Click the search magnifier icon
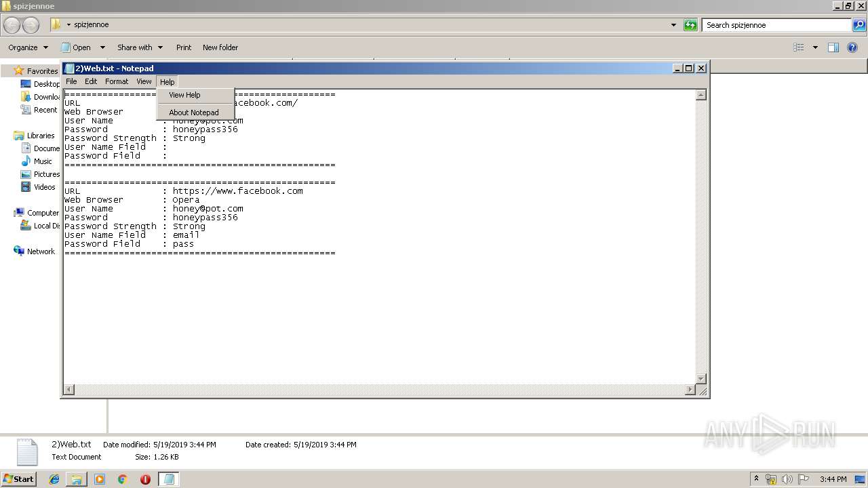The width and height of the screenshot is (868, 488). tap(859, 25)
